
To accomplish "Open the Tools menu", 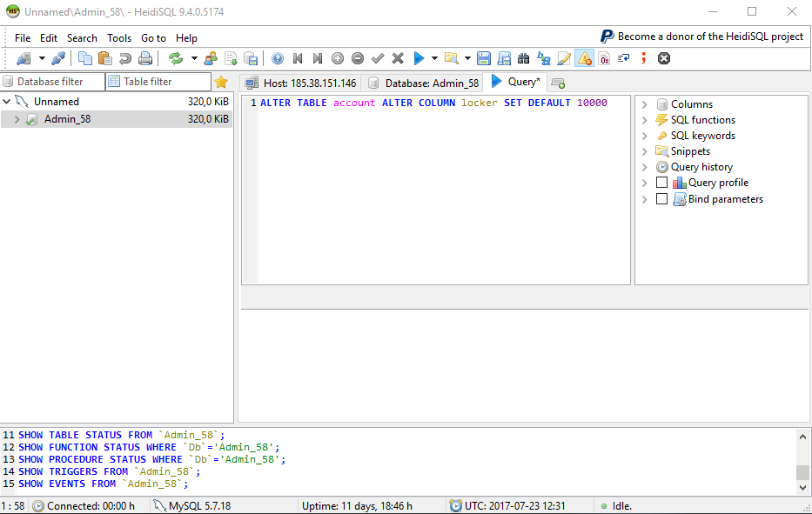I will [x=119, y=37].
